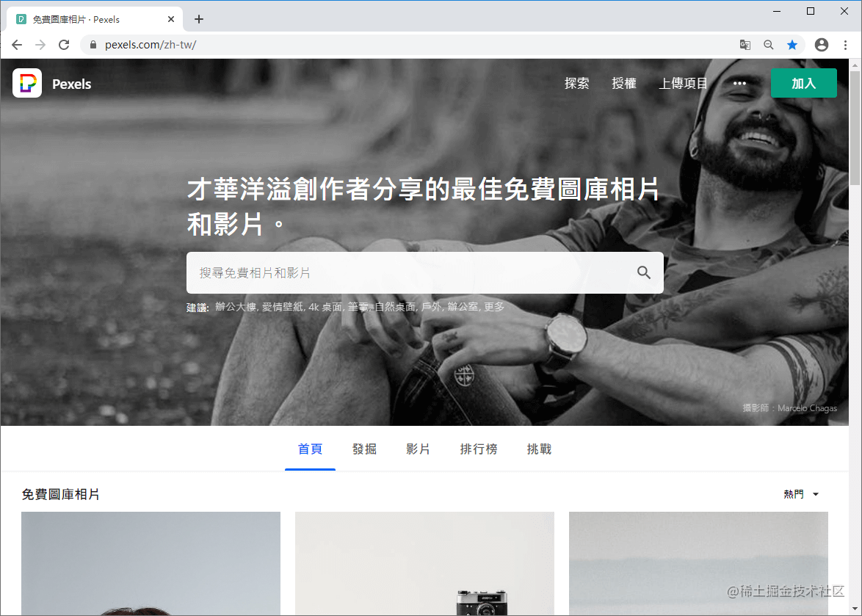Click the 更多 suggestions link

493,307
